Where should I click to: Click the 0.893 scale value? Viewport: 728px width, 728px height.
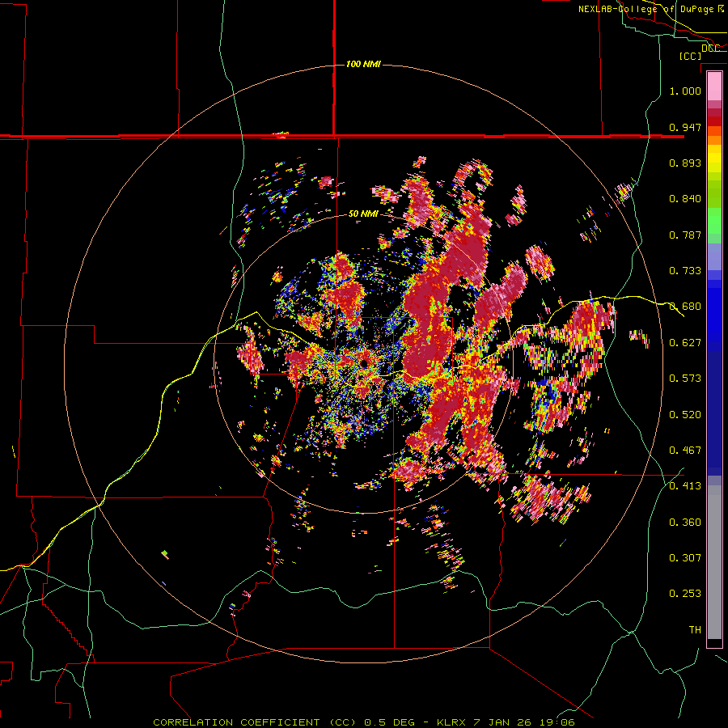[x=685, y=163]
